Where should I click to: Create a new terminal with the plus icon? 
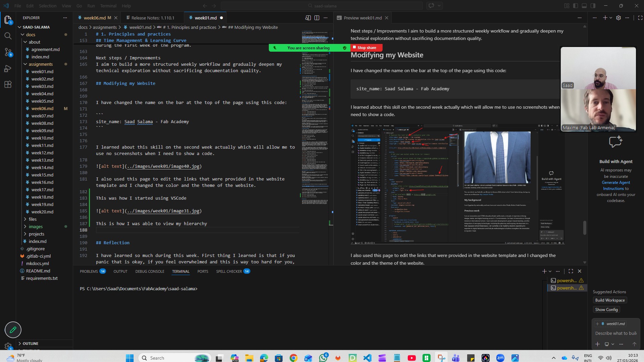pos(544,271)
